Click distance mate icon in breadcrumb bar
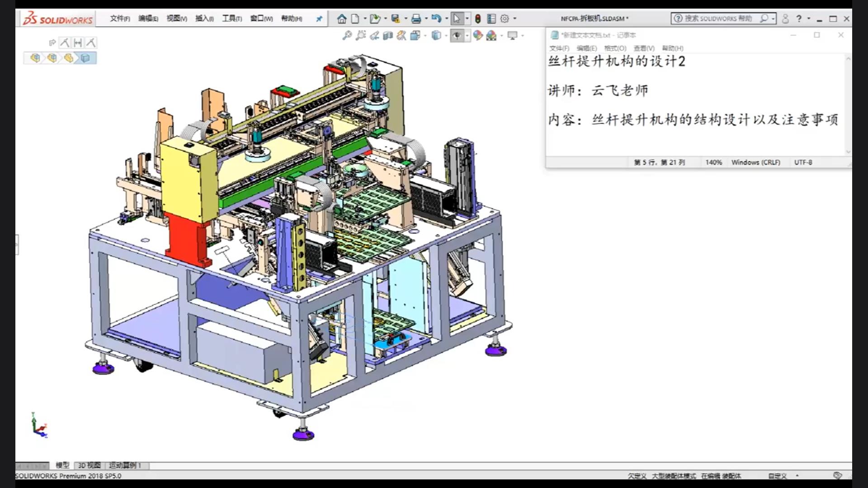 (x=78, y=43)
